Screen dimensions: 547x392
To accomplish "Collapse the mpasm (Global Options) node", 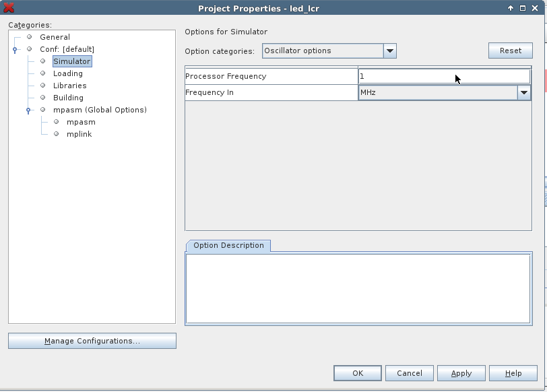I will (28, 110).
